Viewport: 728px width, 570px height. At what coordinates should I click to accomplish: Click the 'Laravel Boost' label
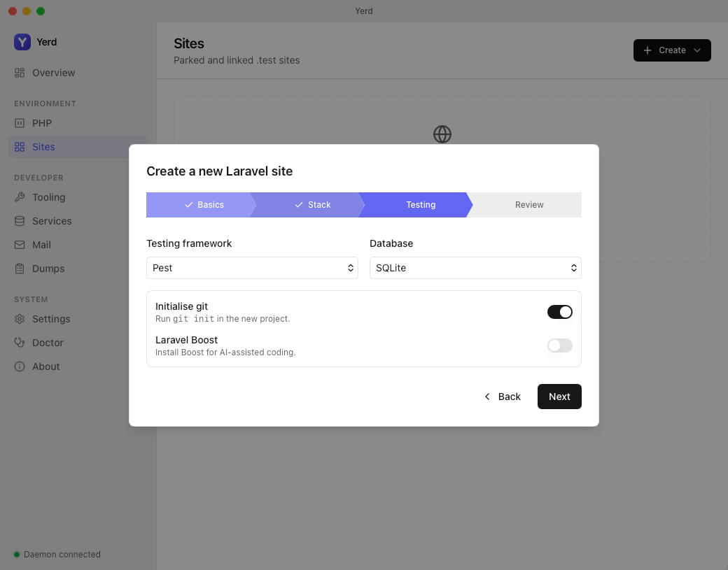(186, 340)
